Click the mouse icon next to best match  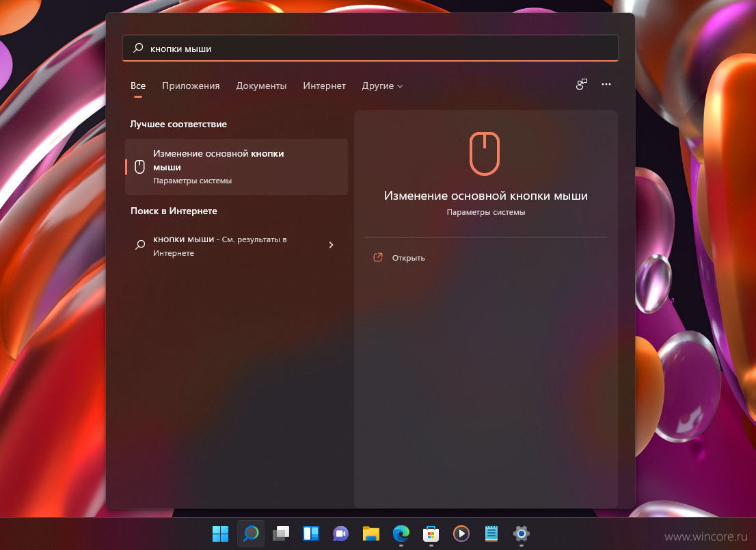point(139,167)
